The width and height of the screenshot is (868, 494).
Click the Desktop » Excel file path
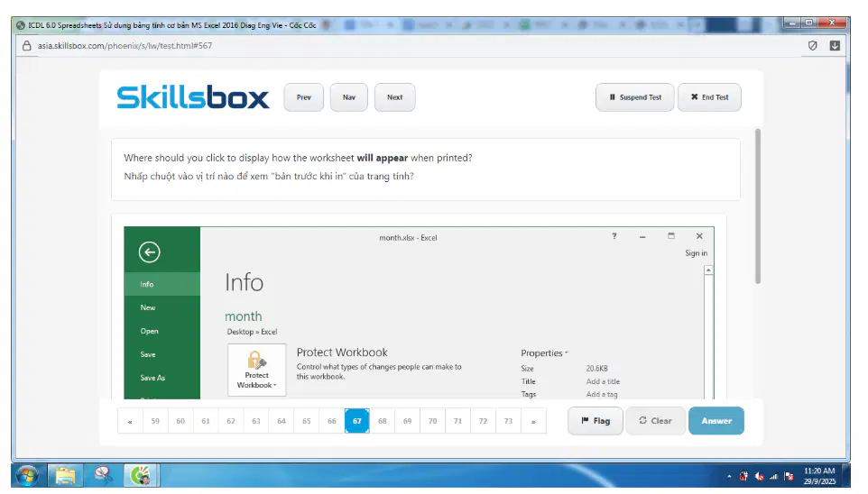point(252,332)
